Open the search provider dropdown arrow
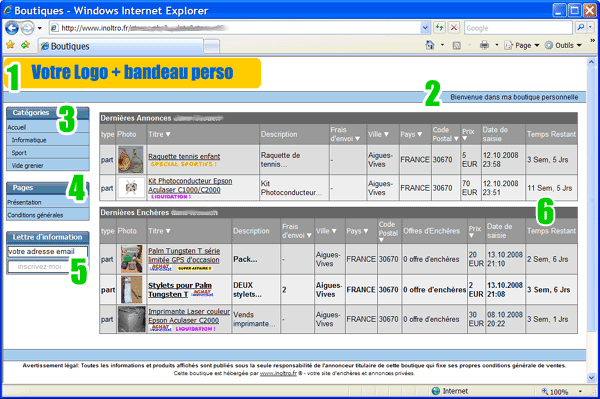The width and height of the screenshot is (600, 399). pyautogui.click(x=590, y=28)
